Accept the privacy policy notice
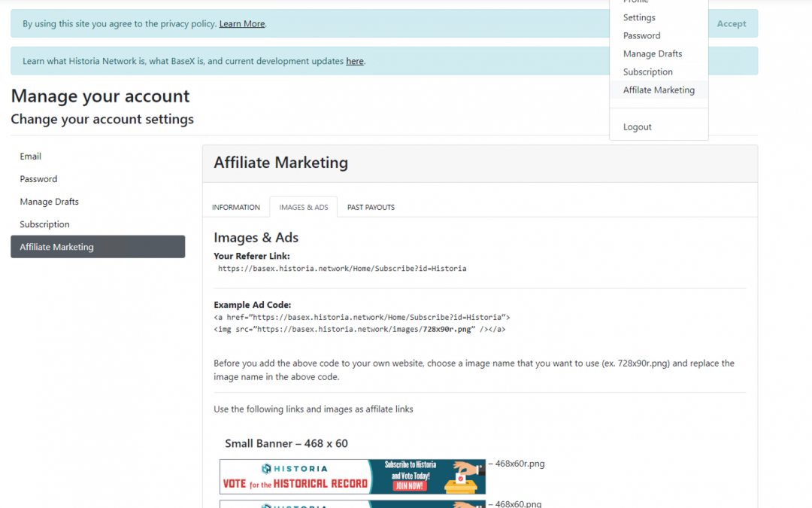812x508 pixels. point(731,24)
